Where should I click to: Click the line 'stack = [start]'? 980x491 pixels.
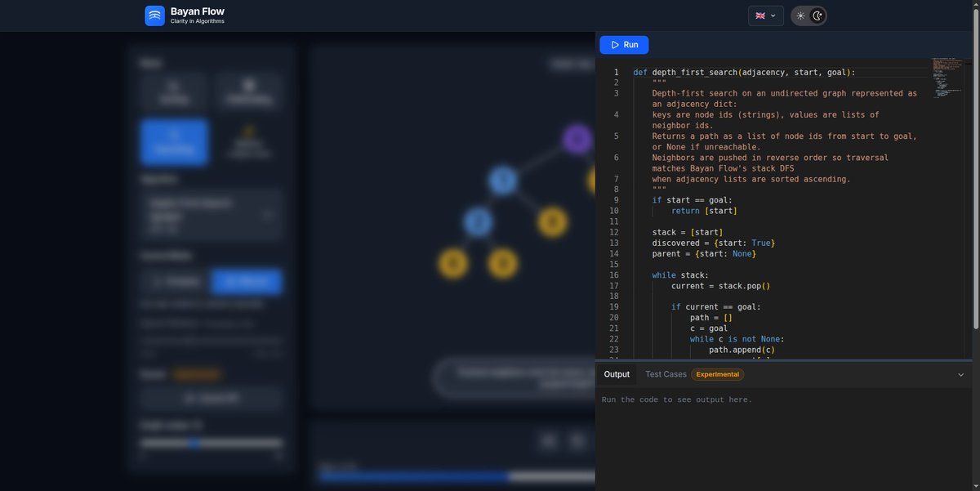click(687, 232)
